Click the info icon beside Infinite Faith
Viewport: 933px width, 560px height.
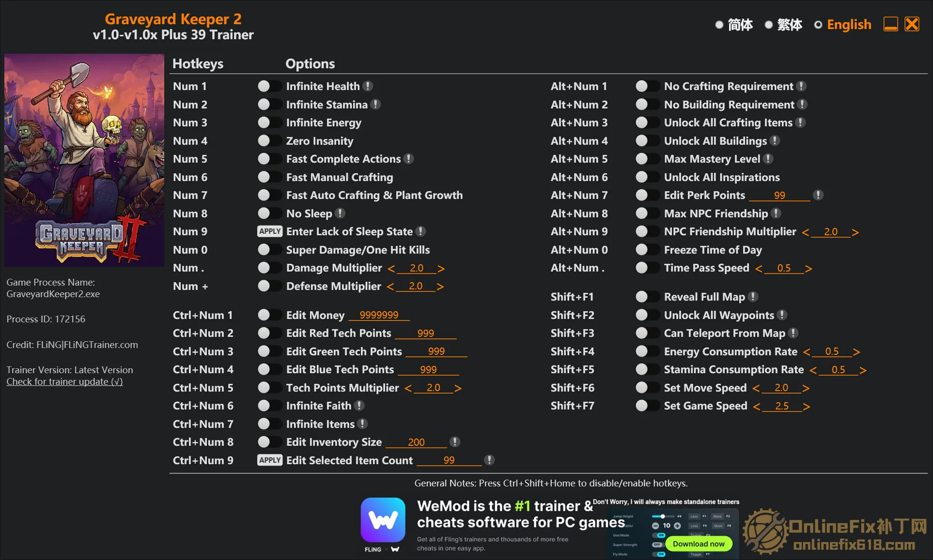tap(359, 406)
